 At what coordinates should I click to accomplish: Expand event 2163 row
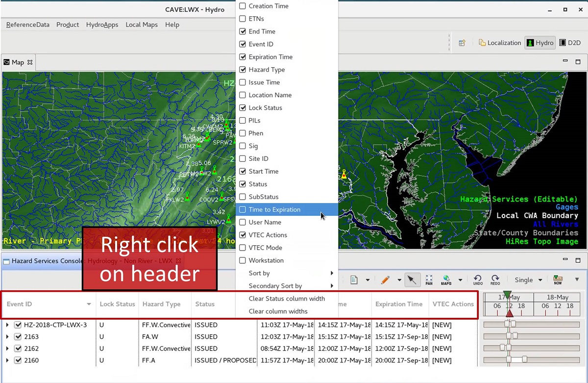[7, 336]
